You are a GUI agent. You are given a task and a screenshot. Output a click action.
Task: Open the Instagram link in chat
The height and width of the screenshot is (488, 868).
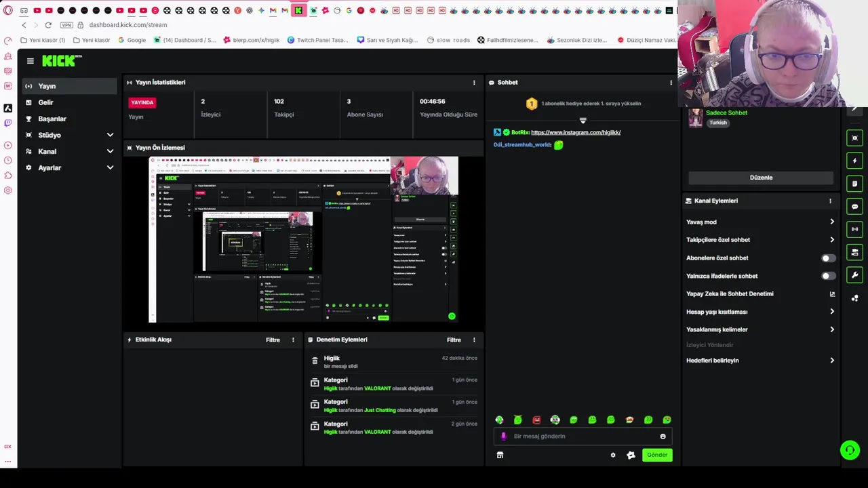[x=576, y=133]
